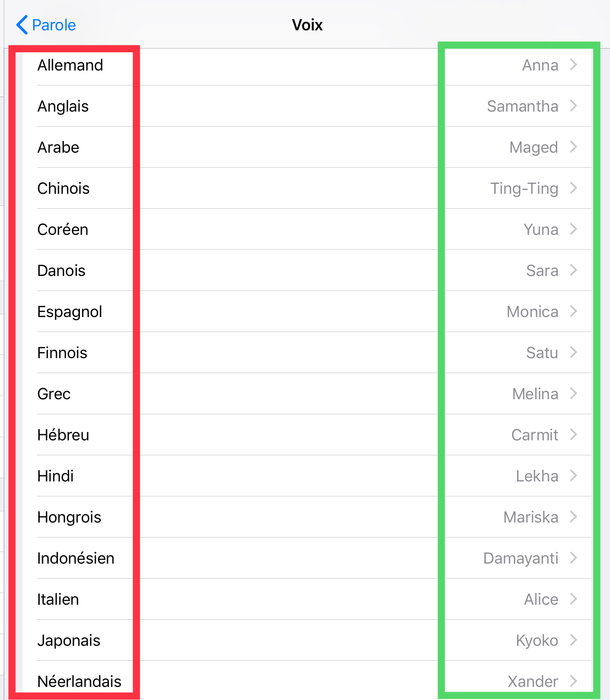Screen dimensions: 610x700
Task: Tap the Damayanti voice name
Action: point(520,559)
